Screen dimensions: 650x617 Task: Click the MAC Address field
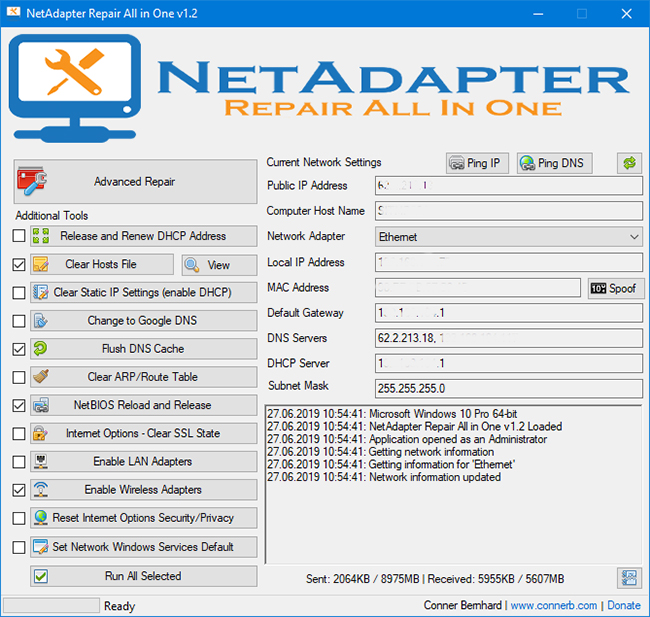pos(478,287)
